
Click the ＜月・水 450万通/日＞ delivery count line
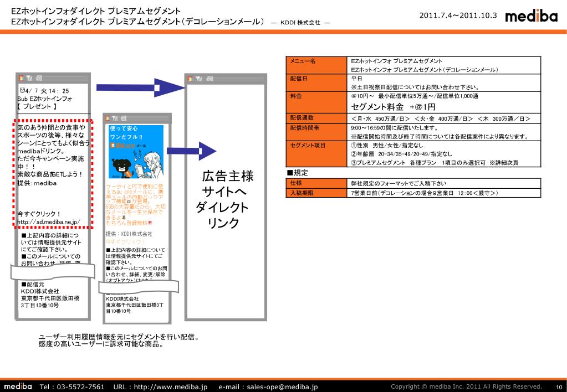tap(441, 118)
